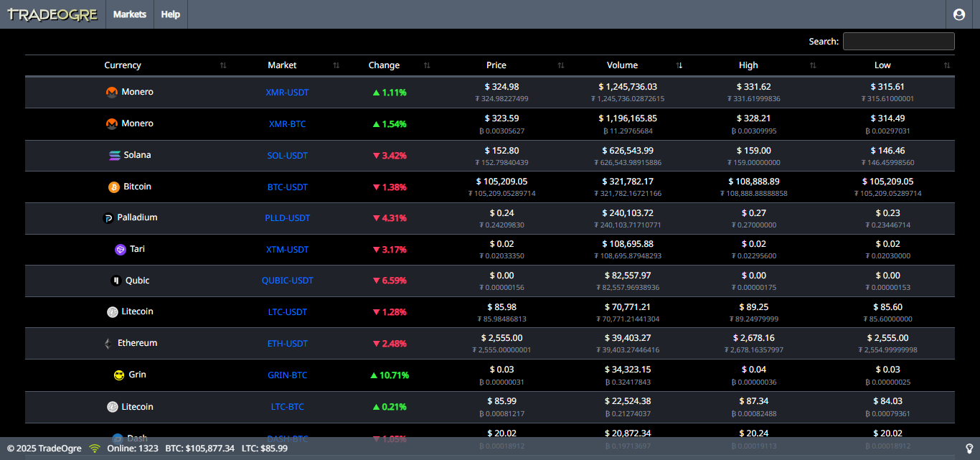Click Monero's $ 1,245,736.03 volume
Viewport: 980px width, 460px height.
[628, 87]
